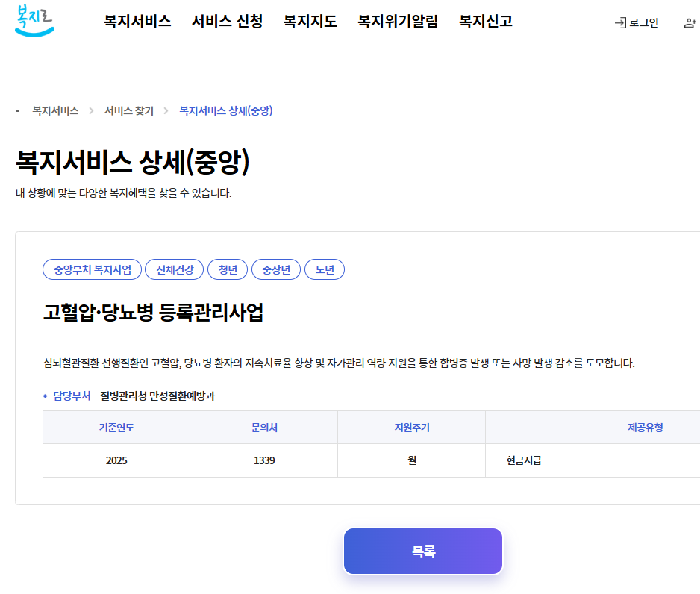The height and width of the screenshot is (594, 700).
Task: Click the 심뇌혈관질환 description paragraph
Action: coord(339,363)
